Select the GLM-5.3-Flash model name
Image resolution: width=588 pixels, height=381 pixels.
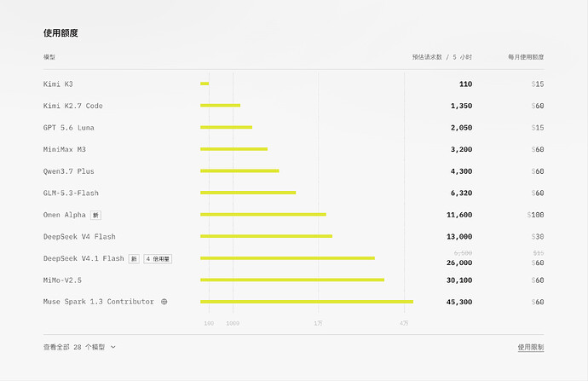(71, 193)
